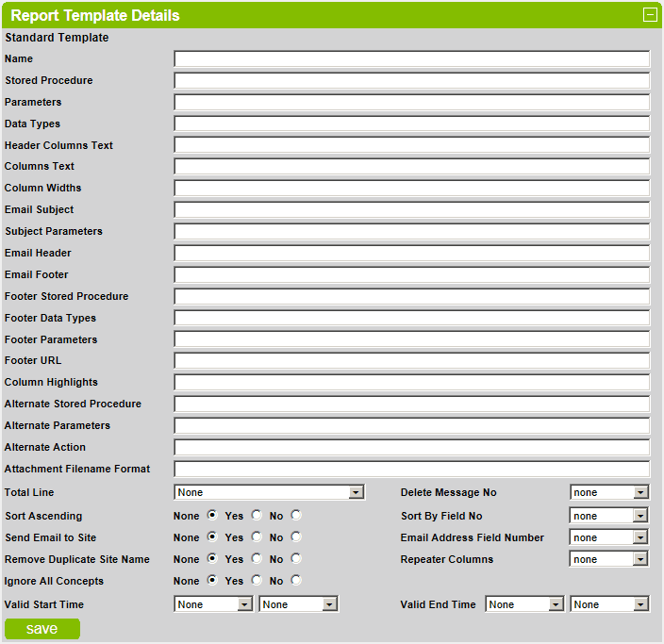This screenshot has width=664, height=644.
Task: Open the first Valid Start Time dropdown
Action: pos(213,604)
